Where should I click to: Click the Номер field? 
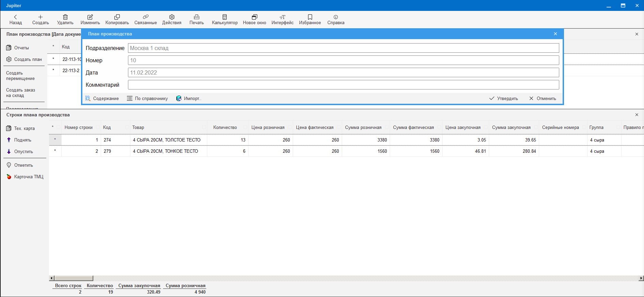click(x=343, y=60)
